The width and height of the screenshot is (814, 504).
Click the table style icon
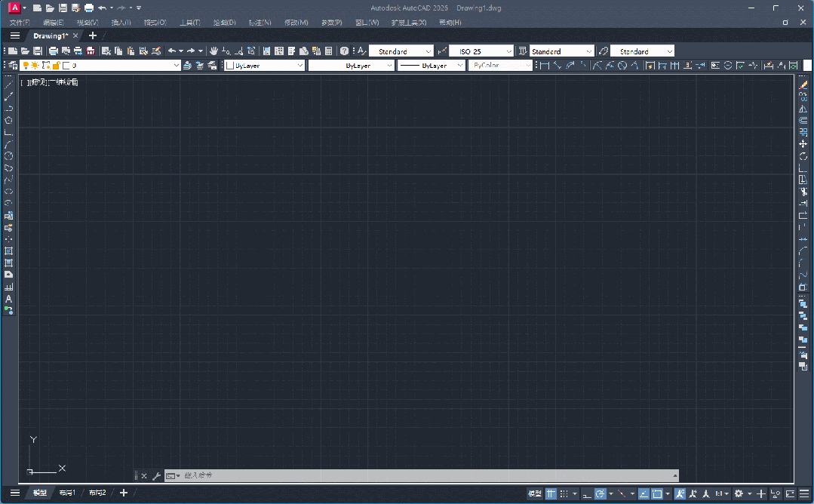click(523, 51)
